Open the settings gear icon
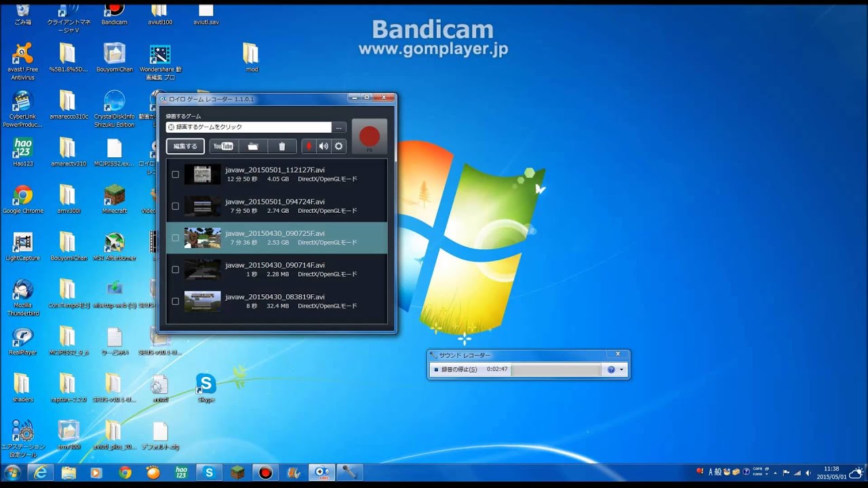Viewport: 868px width, 488px height. coord(338,146)
